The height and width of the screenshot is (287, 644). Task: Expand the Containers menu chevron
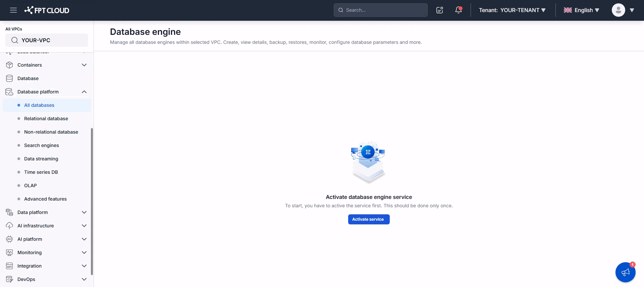(x=84, y=65)
